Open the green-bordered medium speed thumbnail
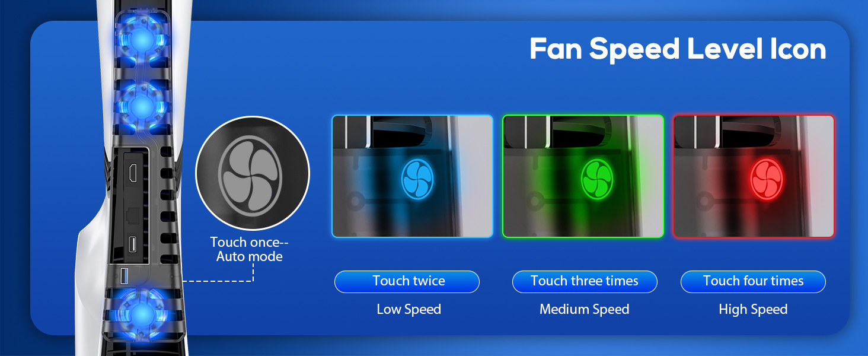The height and width of the screenshot is (356, 868). (x=583, y=176)
